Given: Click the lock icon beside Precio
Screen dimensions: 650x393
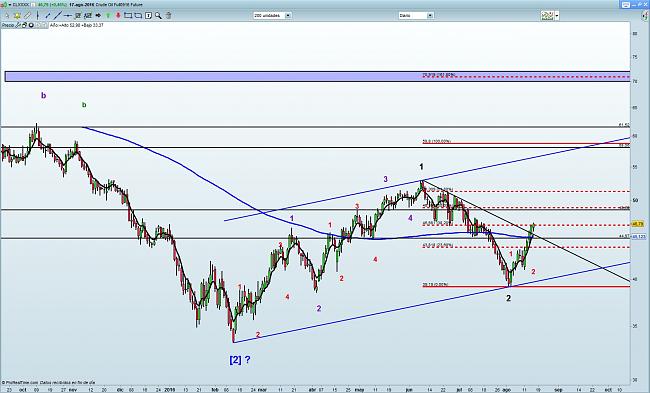Looking at the screenshot, I should click(24, 25).
